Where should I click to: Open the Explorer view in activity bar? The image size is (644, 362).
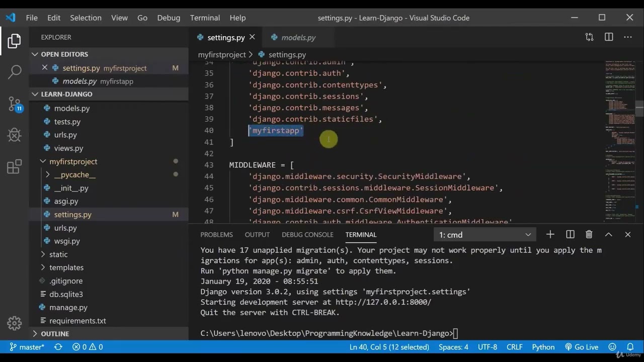coord(15,41)
